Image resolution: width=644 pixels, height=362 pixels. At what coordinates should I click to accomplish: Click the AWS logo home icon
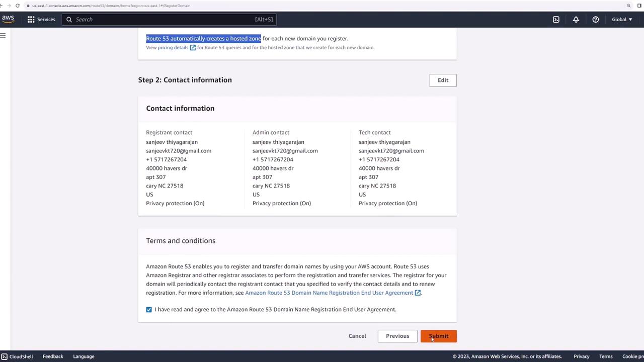coord(8,19)
